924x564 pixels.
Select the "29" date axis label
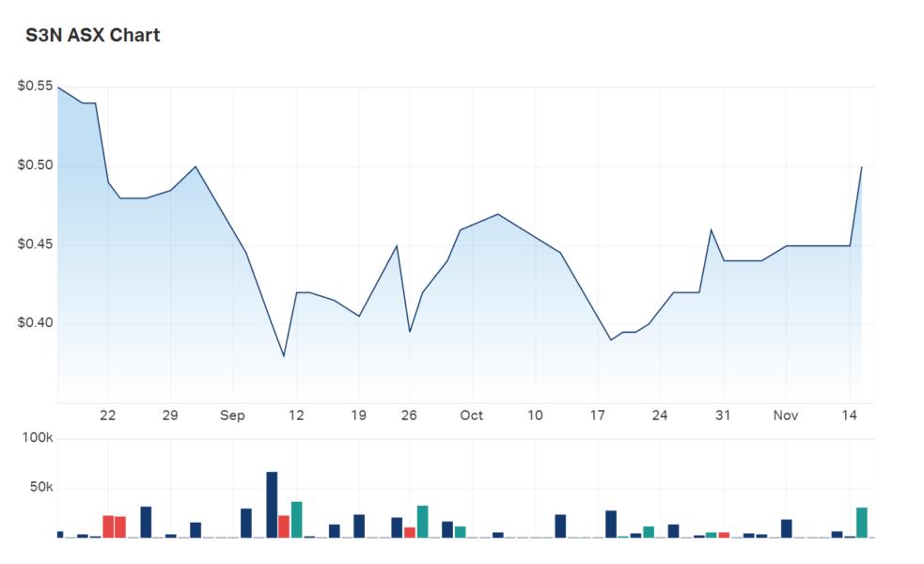170,415
